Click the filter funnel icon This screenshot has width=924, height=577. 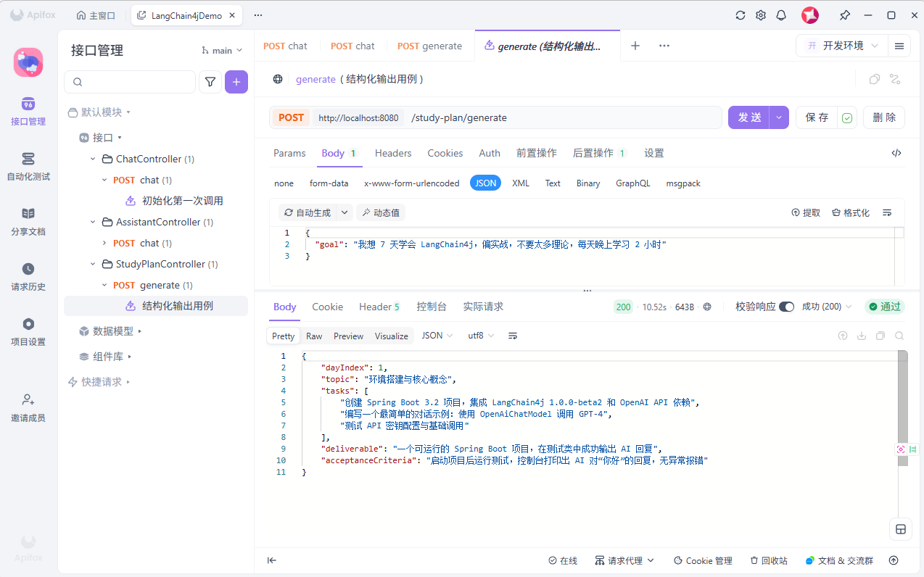210,82
